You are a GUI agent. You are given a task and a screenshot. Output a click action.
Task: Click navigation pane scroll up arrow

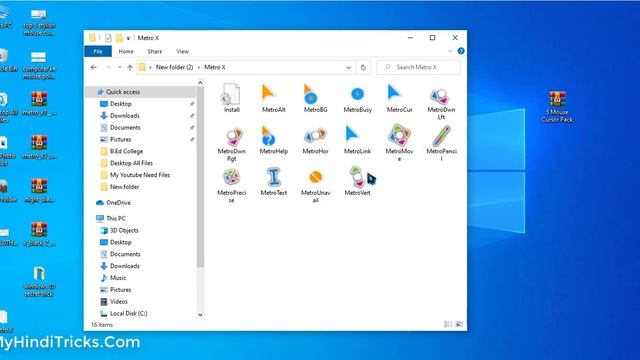[x=200, y=83]
